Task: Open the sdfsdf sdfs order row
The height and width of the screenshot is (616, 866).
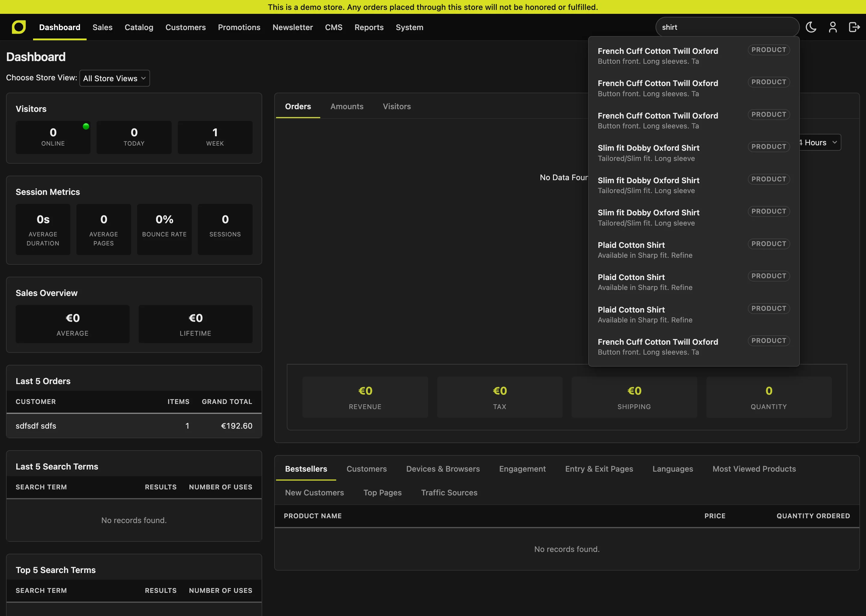Action: [x=134, y=426]
